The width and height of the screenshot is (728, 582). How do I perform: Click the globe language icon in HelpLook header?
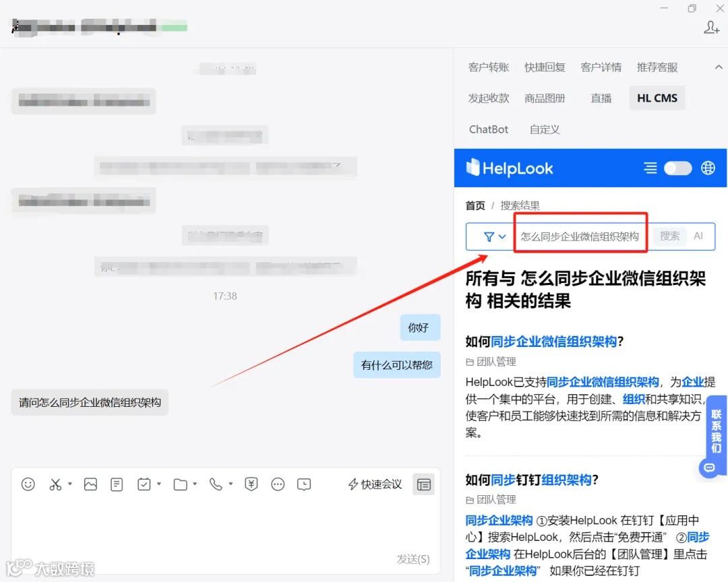(708, 168)
